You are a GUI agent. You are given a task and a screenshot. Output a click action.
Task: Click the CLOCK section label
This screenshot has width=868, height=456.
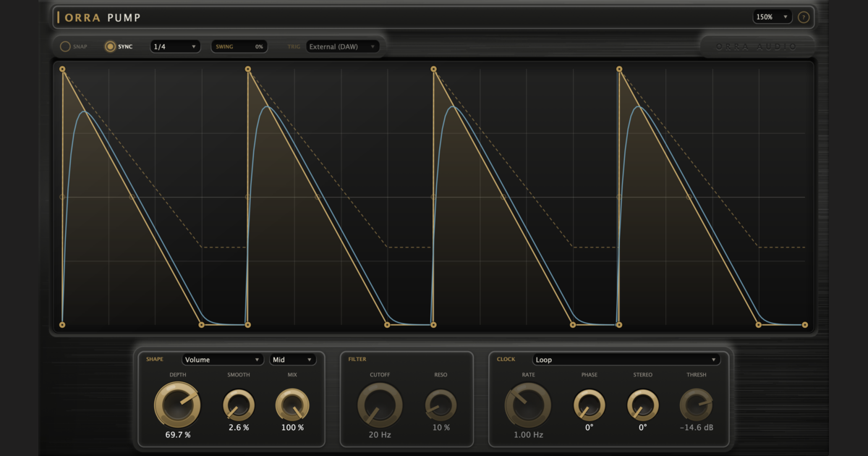pos(506,360)
